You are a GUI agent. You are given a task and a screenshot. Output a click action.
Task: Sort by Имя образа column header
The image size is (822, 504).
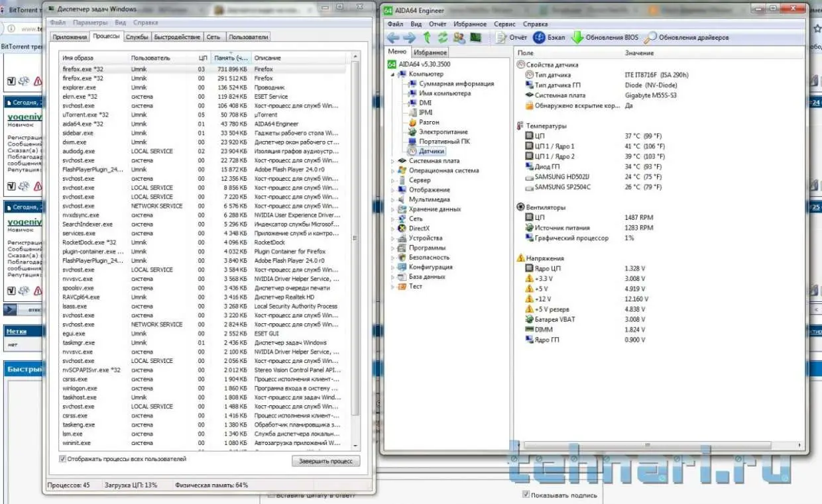coord(94,58)
